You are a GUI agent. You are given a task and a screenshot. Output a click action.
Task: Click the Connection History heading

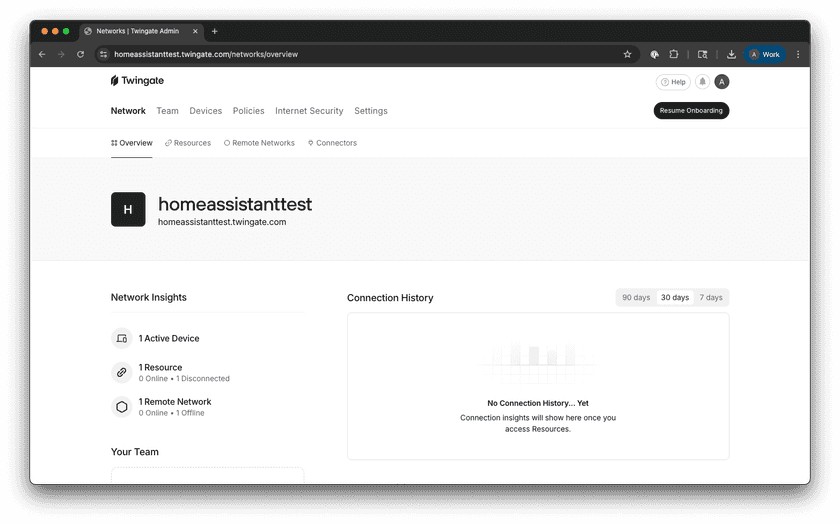[x=390, y=298]
